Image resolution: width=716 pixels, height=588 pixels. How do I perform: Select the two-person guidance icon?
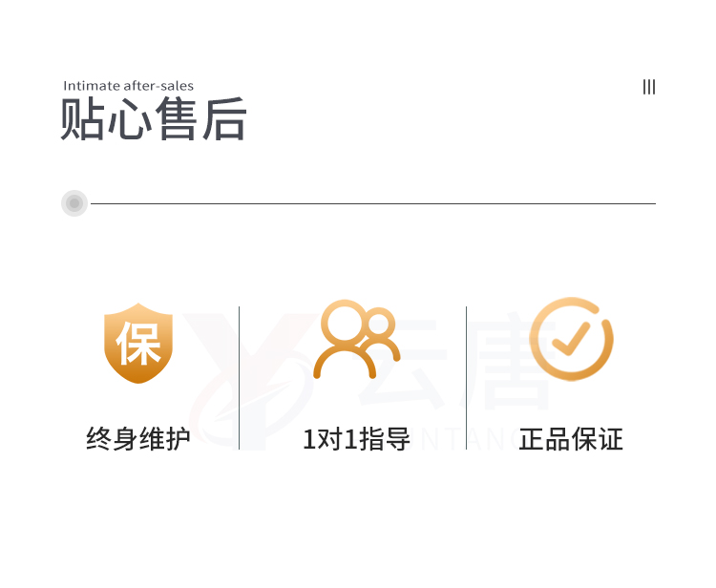357,339
